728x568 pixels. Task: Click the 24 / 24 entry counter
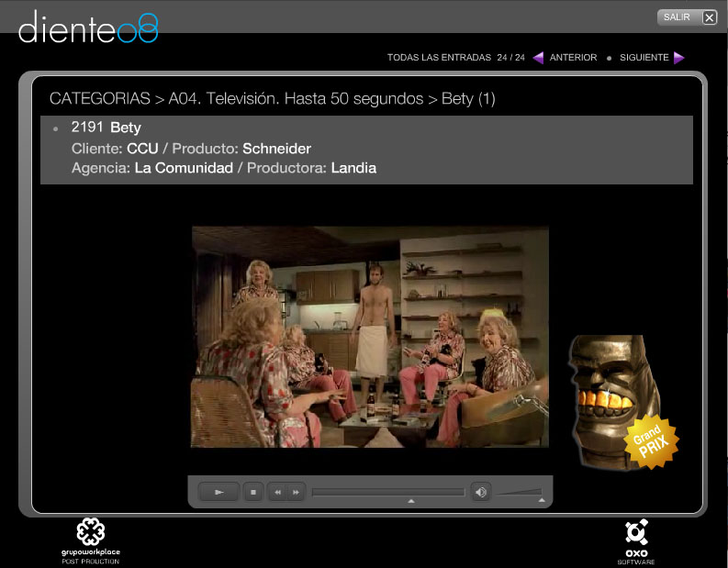pyautogui.click(x=510, y=58)
